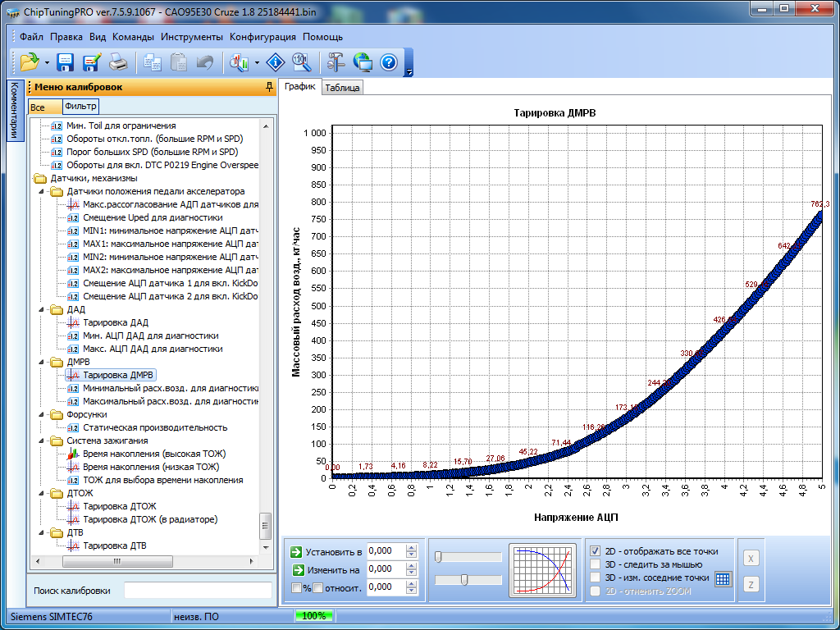Open file using the folder toolbar icon

pos(30,62)
